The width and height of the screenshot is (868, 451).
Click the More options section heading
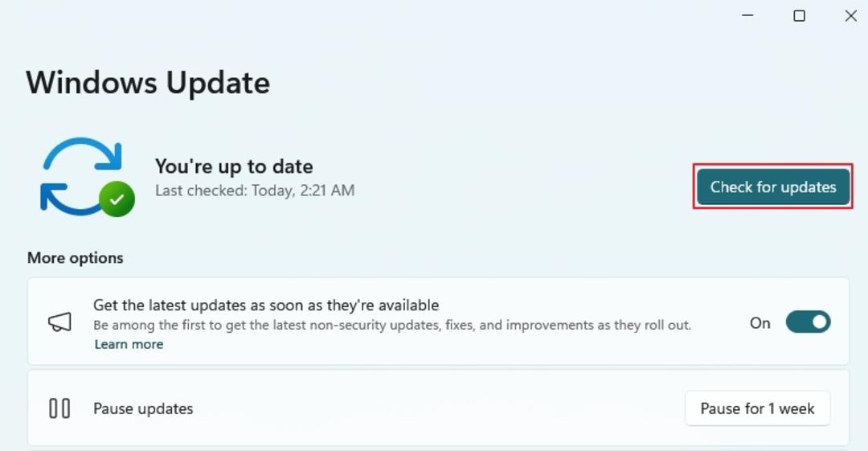click(x=76, y=257)
